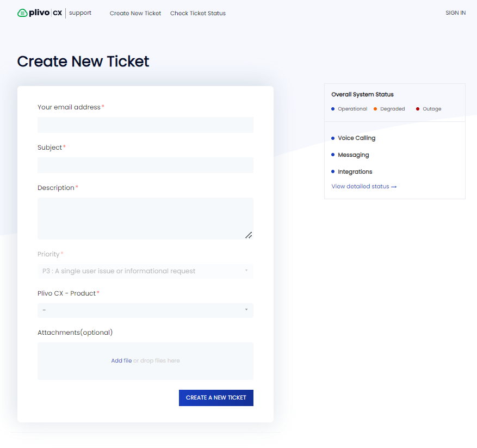Click the Integrations status indicator dot
Screen dimensions: 477x448
[333, 172]
